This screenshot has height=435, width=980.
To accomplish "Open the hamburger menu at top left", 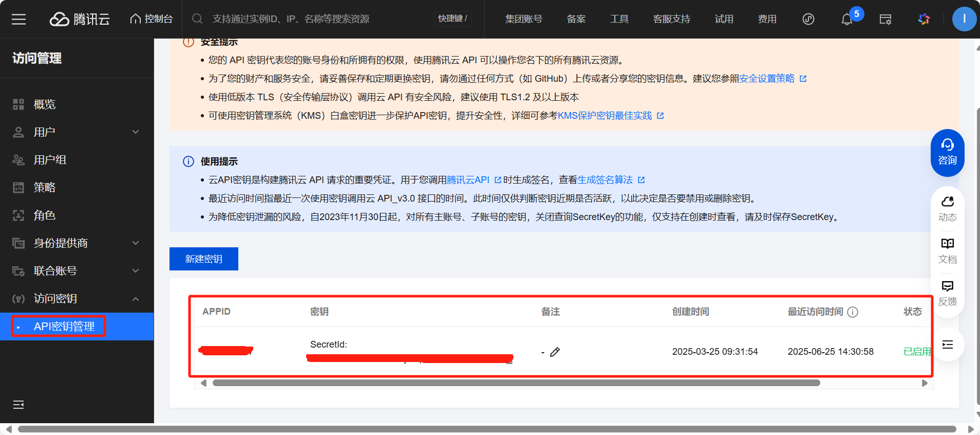I will (19, 20).
